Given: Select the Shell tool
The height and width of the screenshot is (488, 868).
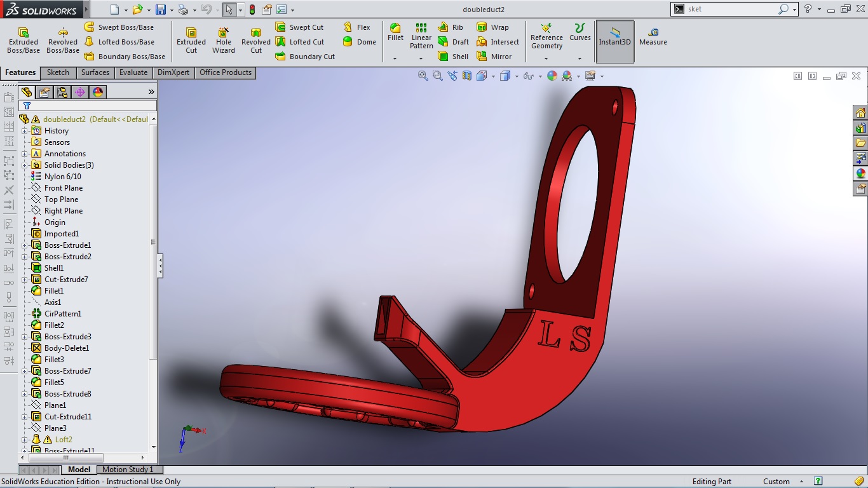Looking at the screenshot, I should [453, 57].
